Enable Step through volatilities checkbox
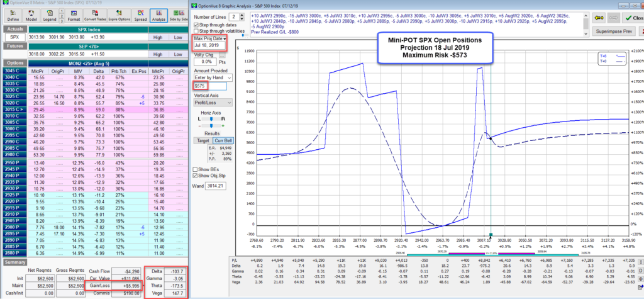Viewport: 644px width, 299px height. 196,31
